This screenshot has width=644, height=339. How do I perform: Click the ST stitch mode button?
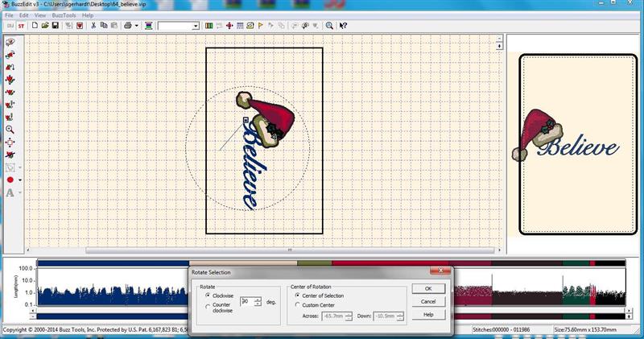pyautogui.click(x=22, y=26)
